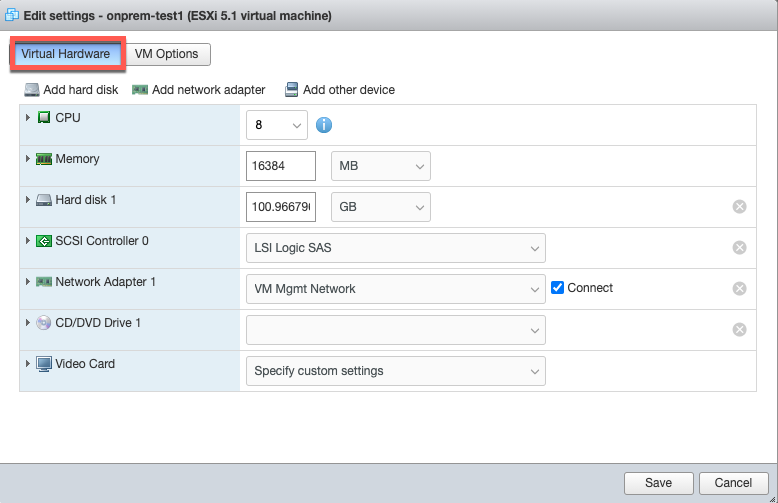Click the Add network adapter card icon
778x503 pixels.
pos(140,90)
